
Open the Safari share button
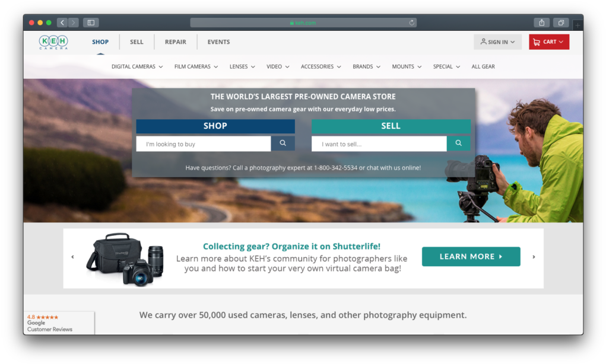[542, 23]
